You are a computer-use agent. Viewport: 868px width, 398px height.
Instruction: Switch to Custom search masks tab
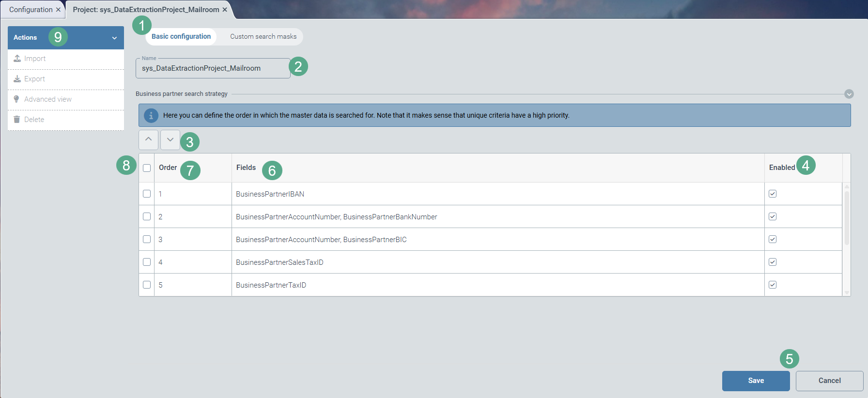pos(263,37)
